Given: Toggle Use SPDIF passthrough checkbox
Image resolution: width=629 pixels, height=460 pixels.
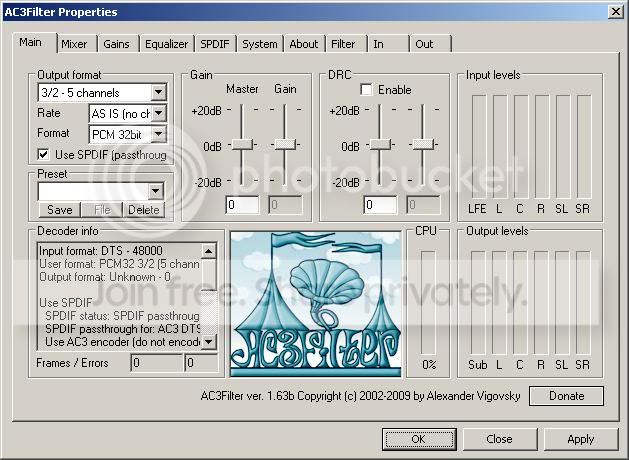Looking at the screenshot, I should [43, 154].
